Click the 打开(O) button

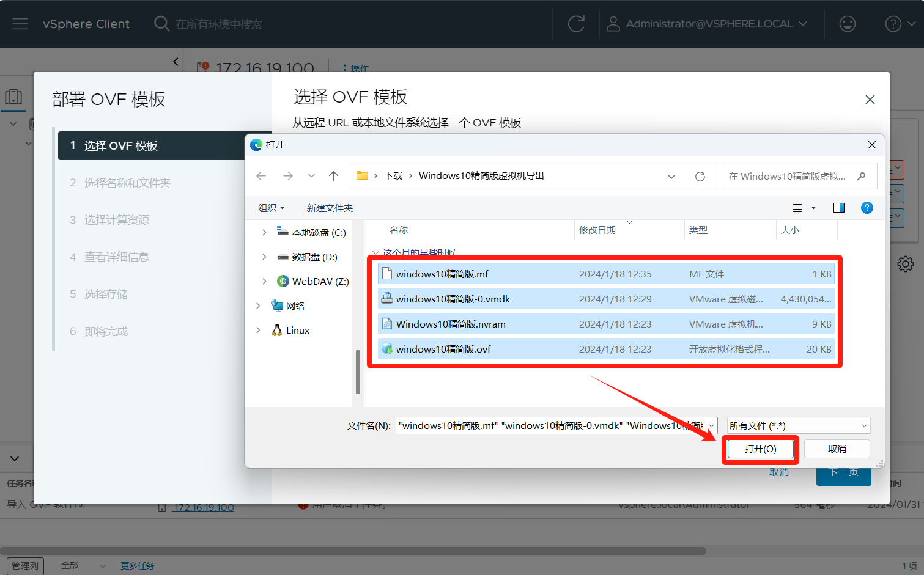click(760, 449)
